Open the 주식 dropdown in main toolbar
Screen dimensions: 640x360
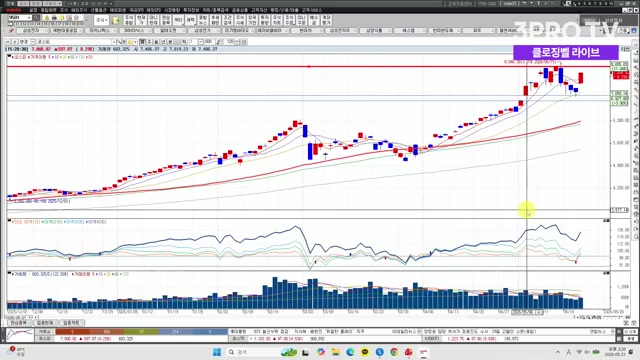101,20
